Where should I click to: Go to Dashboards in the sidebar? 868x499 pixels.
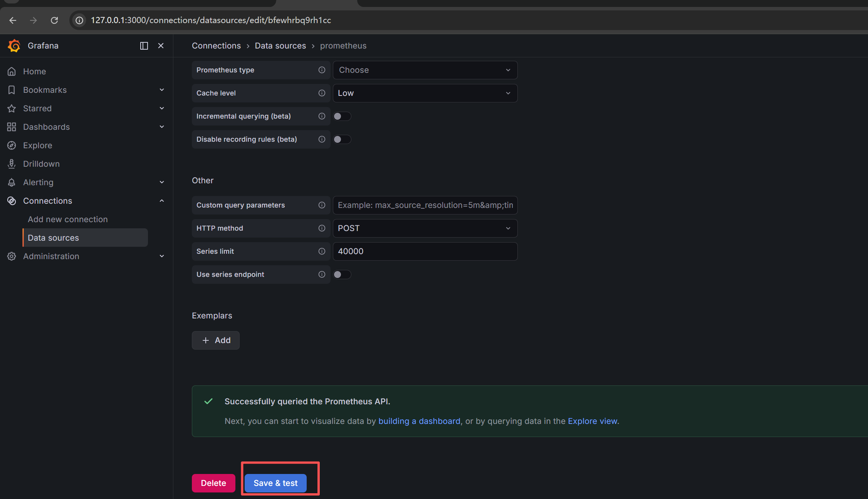click(x=46, y=127)
